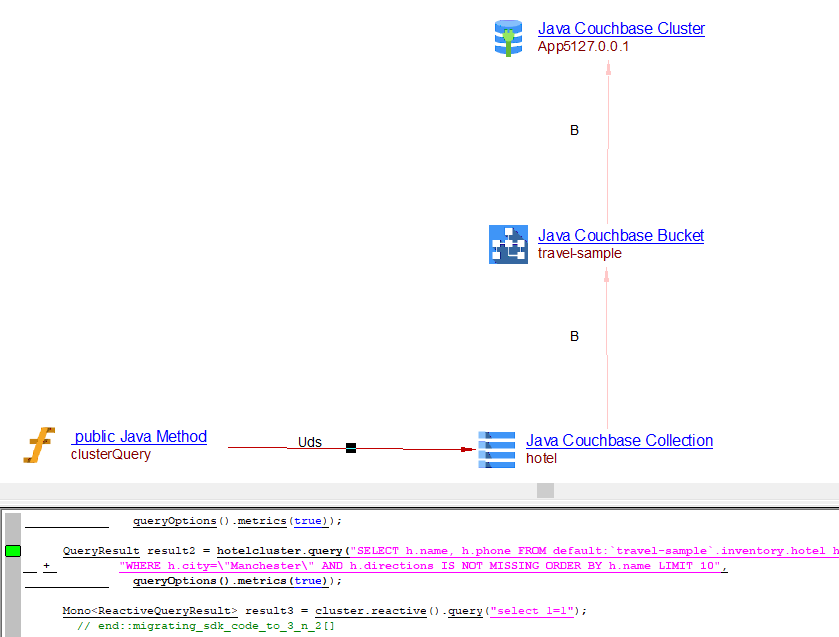The width and height of the screenshot is (839, 637).
Task: Open the Java Couchbase Cluster link
Action: point(621,29)
